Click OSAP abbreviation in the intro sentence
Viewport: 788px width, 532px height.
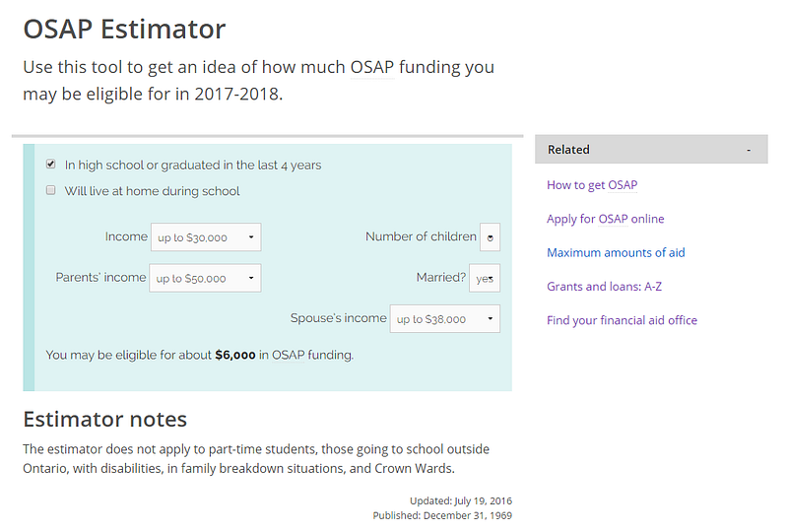pyautogui.click(x=372, y=67)
